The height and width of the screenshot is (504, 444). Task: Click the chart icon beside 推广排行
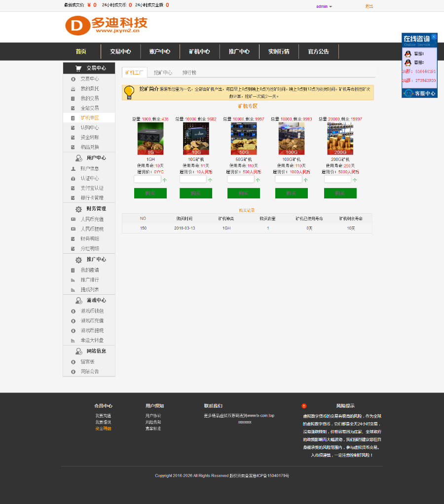click(x=73, y=280)
